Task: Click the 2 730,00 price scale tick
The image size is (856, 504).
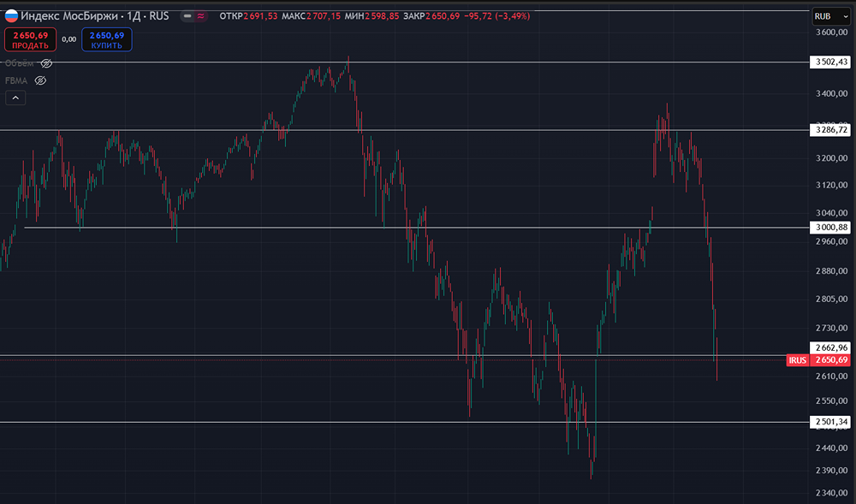Action: point(831,328)
